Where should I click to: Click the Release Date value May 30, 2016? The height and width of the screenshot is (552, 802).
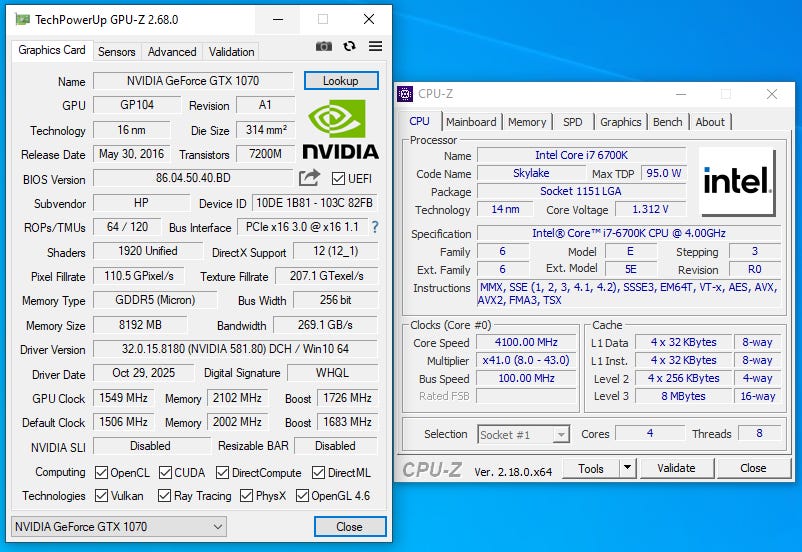pos(131,154)
